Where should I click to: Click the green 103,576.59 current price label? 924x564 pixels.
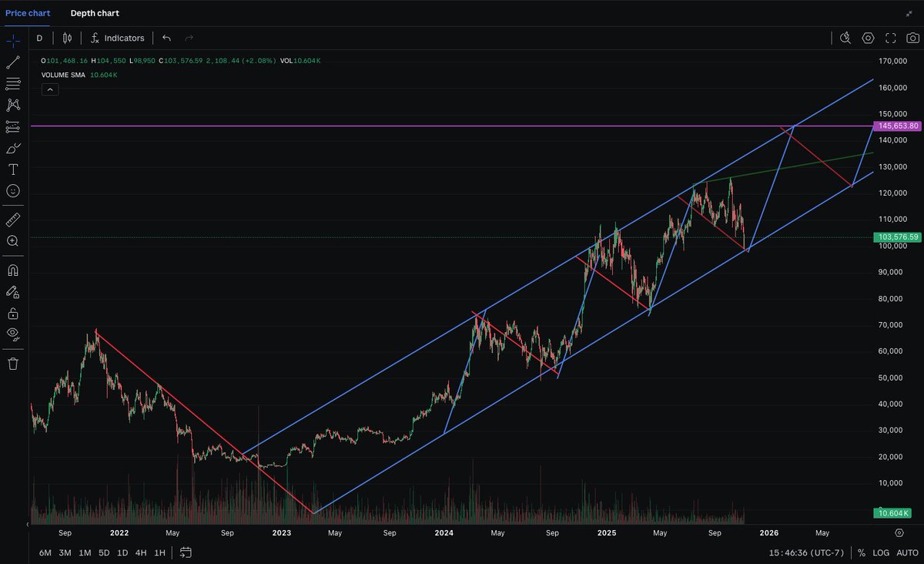click(897, 237)
